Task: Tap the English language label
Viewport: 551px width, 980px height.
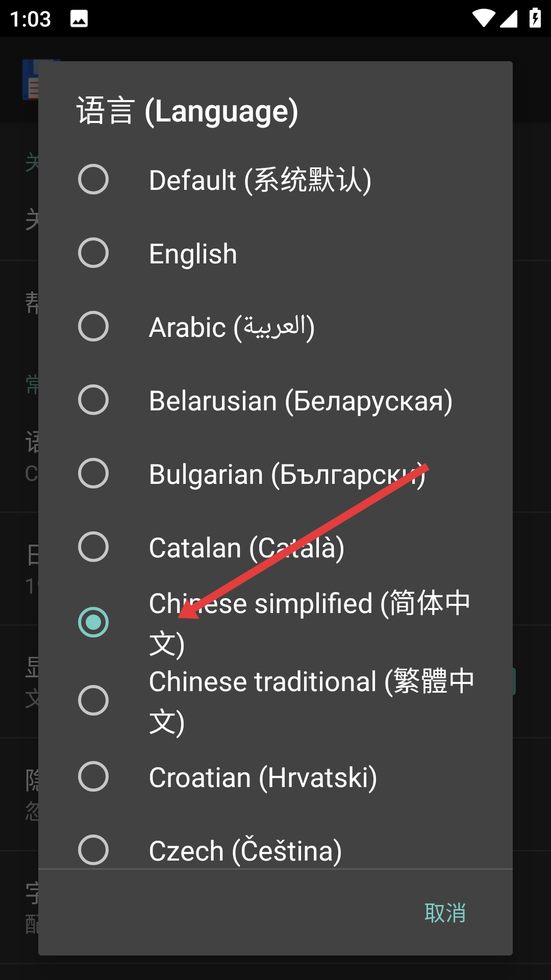Action: coord(193,254)
